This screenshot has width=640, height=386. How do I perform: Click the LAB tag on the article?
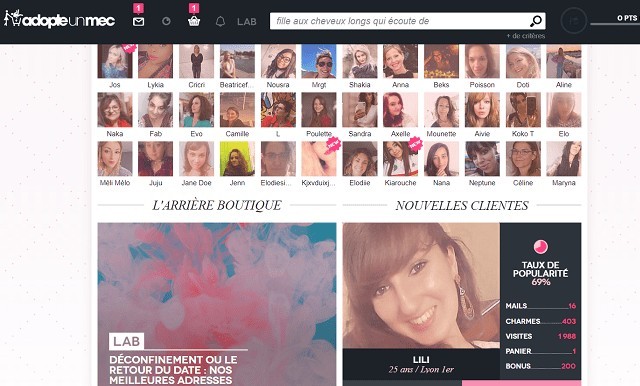point(126,341)
